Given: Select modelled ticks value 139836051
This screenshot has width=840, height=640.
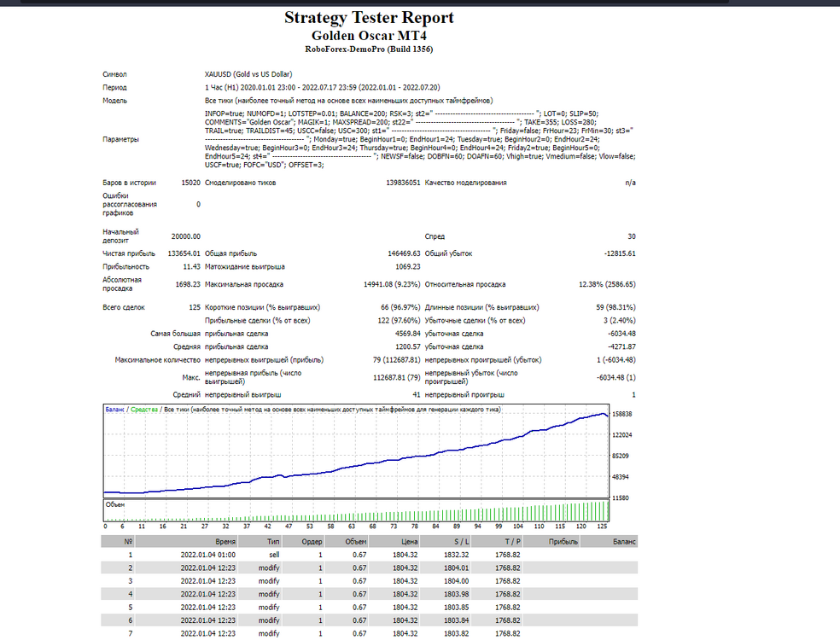Looking at the screenshot, I should pyautogui.click(x=403, y=183).
